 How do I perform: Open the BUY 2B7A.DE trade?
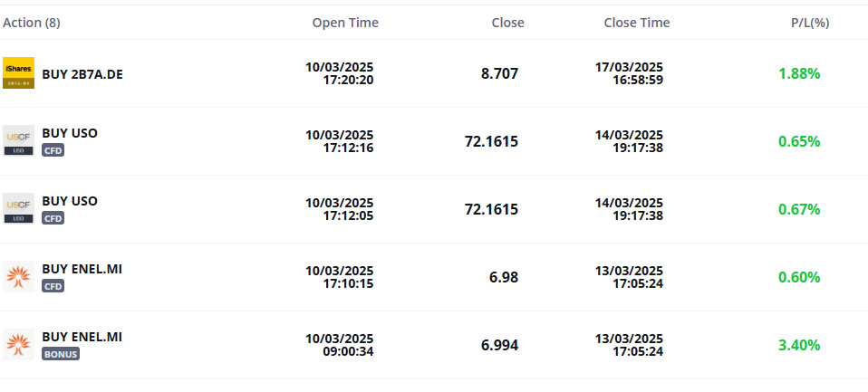[82, 74]
